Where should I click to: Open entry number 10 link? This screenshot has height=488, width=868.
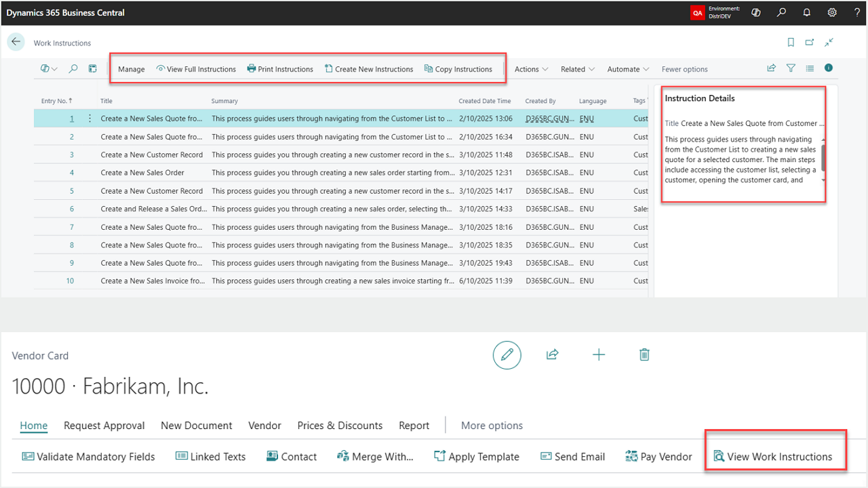tap(70, 281)
